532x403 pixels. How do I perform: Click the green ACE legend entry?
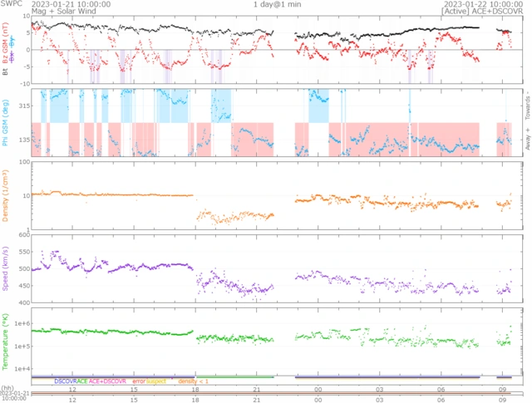[x=82, y=381]
